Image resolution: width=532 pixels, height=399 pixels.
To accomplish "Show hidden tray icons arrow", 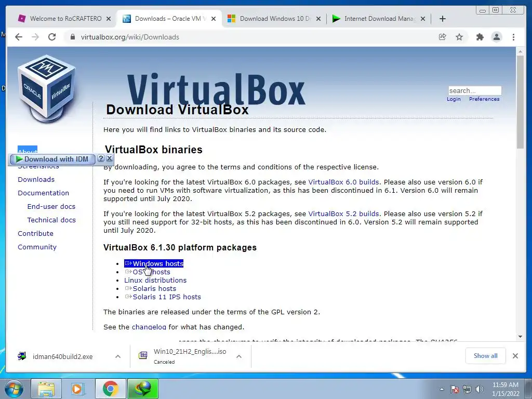I will 442,389.
